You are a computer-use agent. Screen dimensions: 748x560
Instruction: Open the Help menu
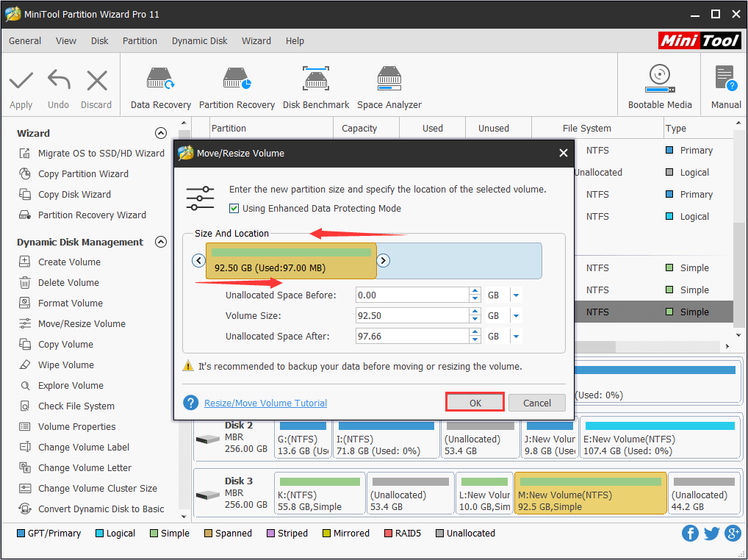pyautogui.click(x=295, y=40)
